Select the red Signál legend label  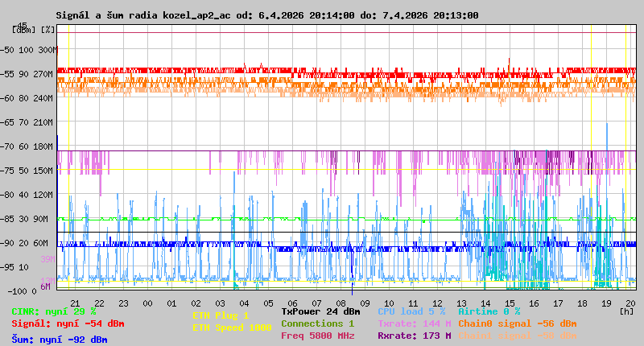point(68,323)
